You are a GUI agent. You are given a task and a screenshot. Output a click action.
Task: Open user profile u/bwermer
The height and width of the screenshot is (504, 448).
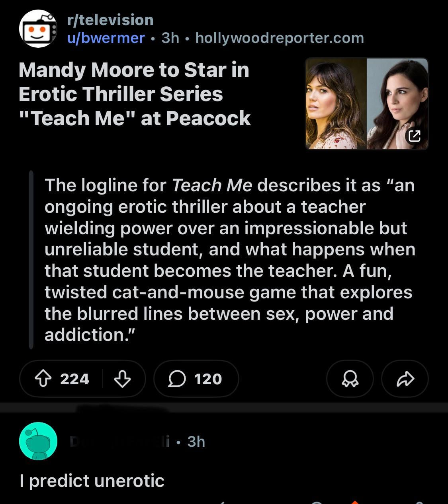pyautogui.click(x=106, y=38)
